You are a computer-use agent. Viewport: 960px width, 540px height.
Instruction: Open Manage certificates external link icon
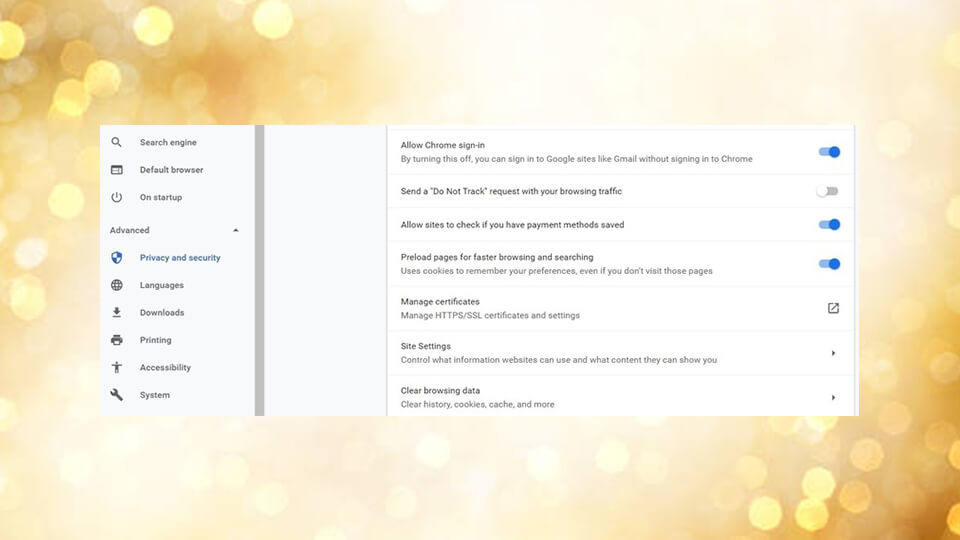(833, 308)
